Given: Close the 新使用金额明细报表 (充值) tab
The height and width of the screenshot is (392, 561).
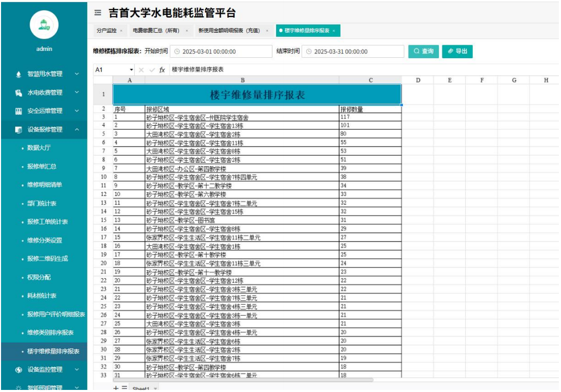Looking at the screenshot, I should (x=267, y=31).
